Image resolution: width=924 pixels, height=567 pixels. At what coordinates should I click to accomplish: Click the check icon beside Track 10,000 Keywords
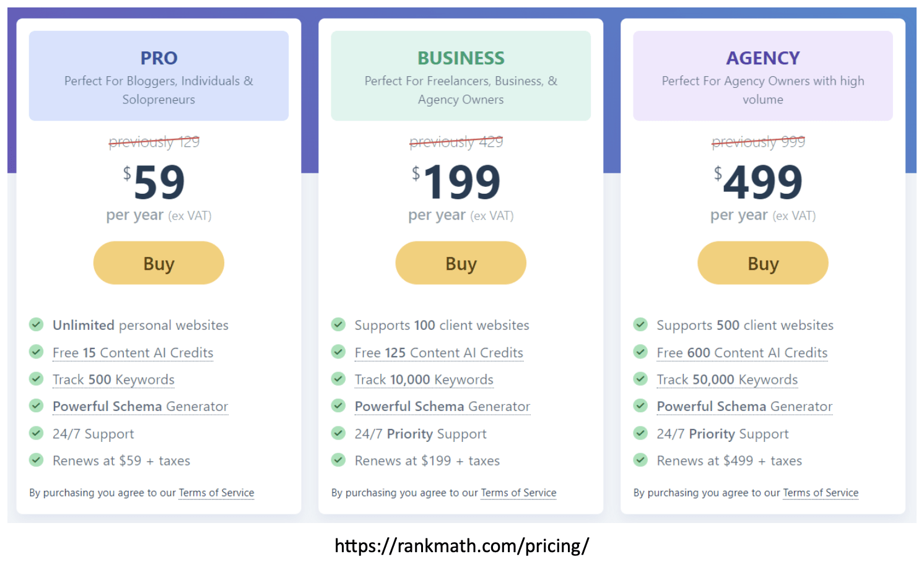(339, 379)
